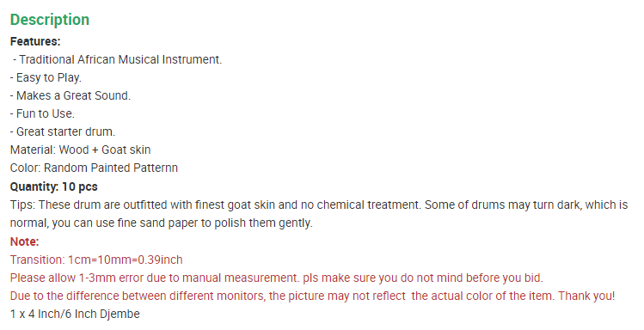Click the Traditional African Musical Instrument line
The image size is (644, 330).
tap(117, 59)
